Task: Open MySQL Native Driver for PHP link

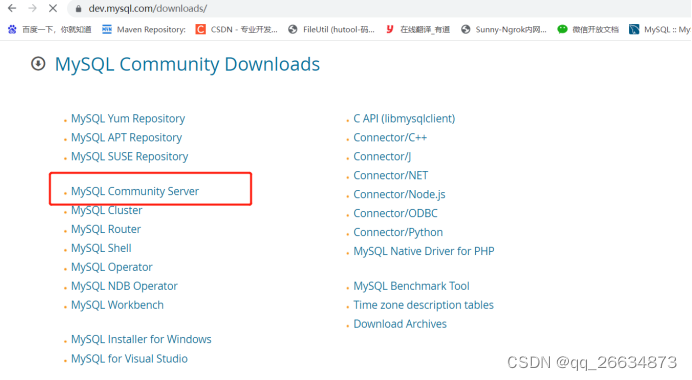Action: click(x=424, y=251)
